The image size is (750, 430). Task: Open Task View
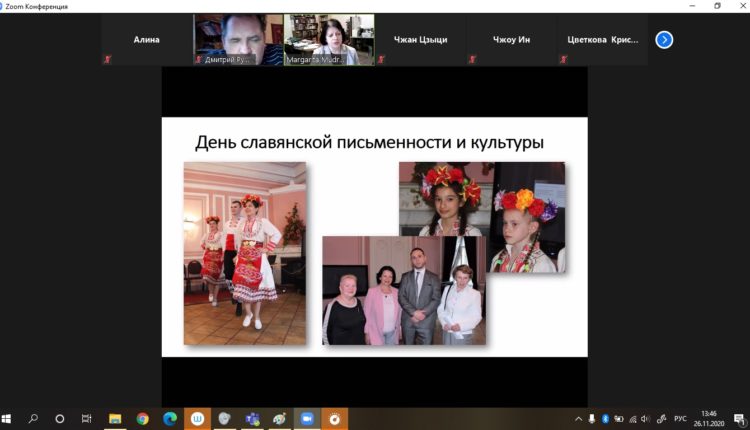[x=87, y=419]
